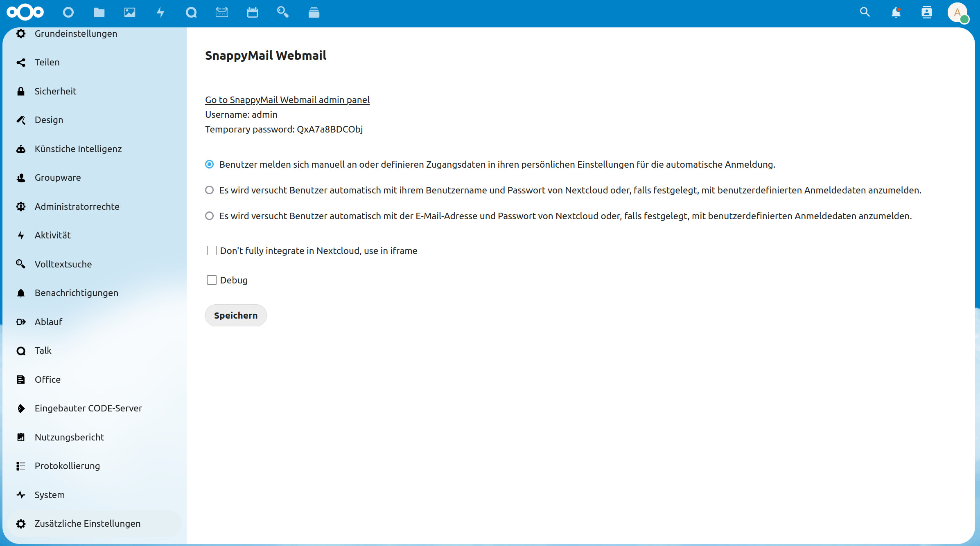Viewport: 980px width, 546px height.
Task: Open the Activity lightning icon in top bar
Action: pos(160,12)
